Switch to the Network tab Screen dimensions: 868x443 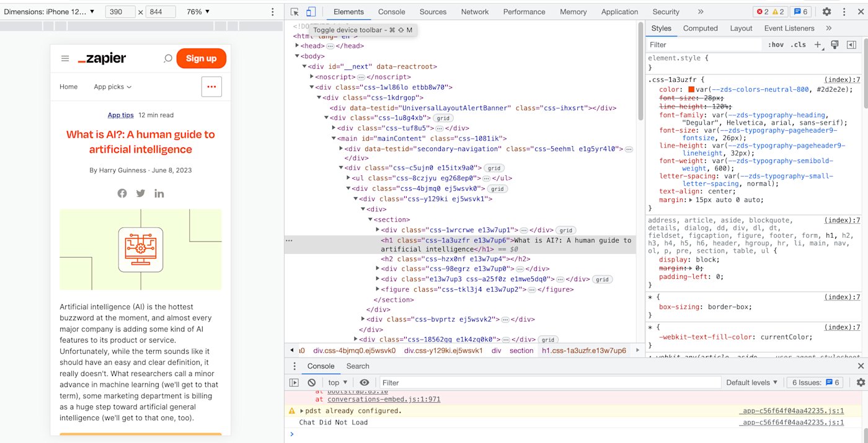[x=474, y=12]
